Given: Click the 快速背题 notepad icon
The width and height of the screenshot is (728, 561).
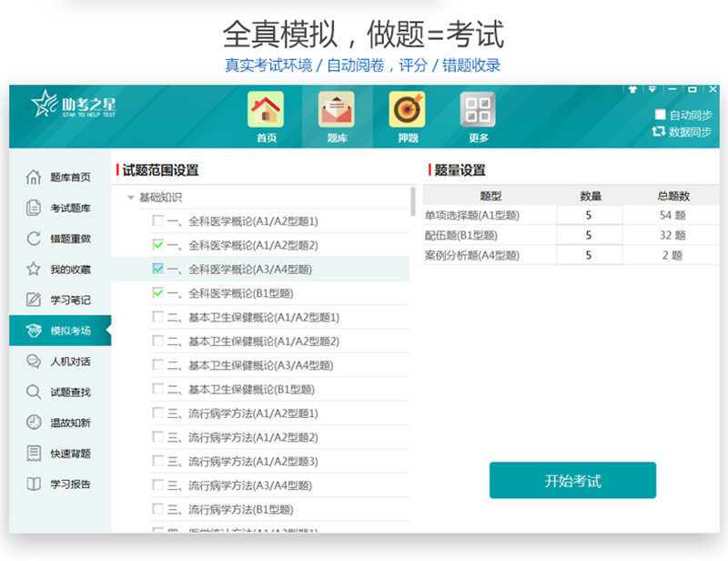Looking at the screenshot, I should (x=34, y=454).
